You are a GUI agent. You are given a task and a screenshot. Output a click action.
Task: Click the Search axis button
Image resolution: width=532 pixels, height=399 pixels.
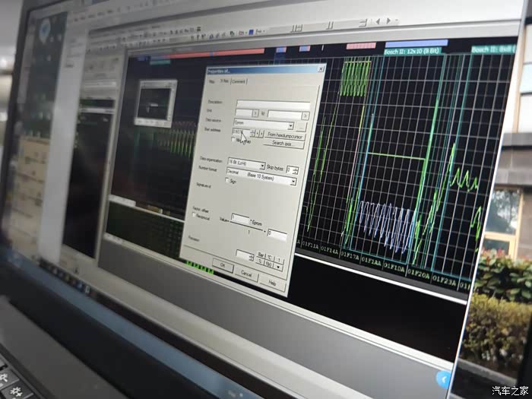coord(282,144)
